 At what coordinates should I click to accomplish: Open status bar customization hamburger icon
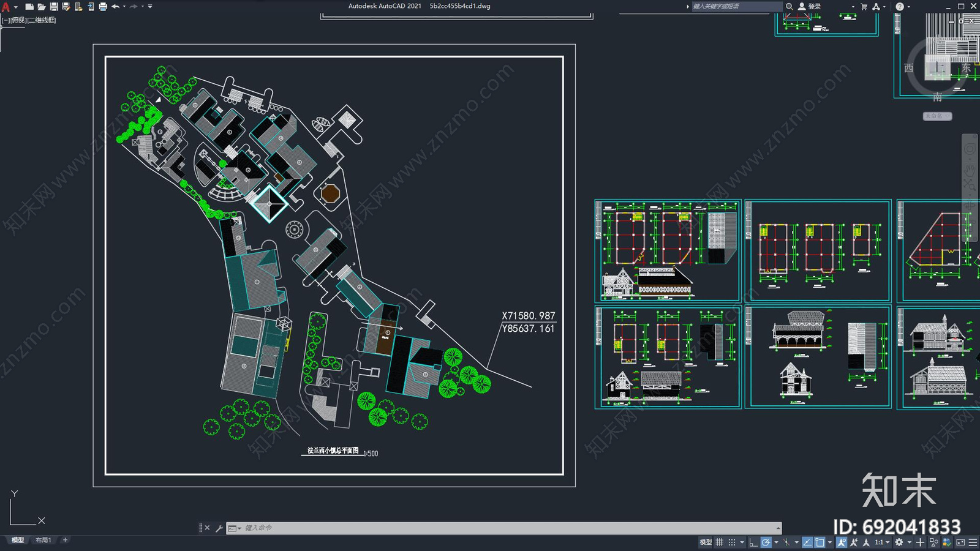tap(973, 542)
